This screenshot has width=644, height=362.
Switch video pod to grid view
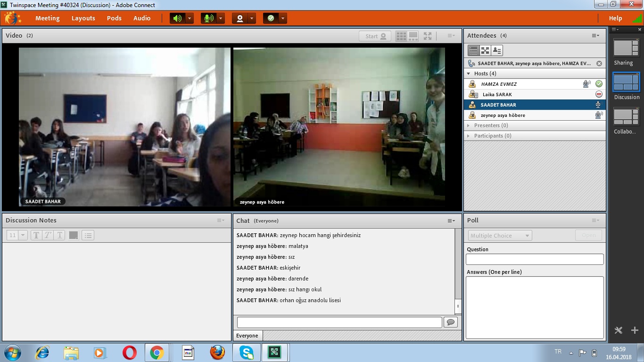tap(401, 36)
